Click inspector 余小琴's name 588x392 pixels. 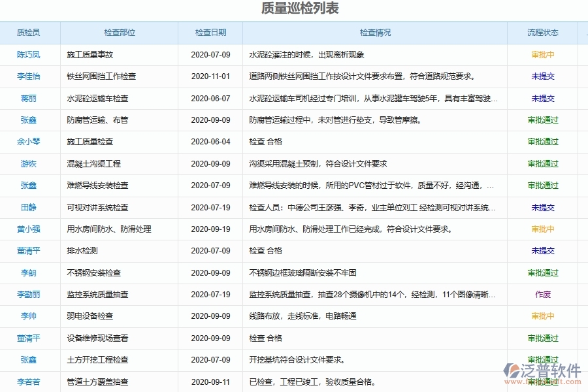coord(29,142)
